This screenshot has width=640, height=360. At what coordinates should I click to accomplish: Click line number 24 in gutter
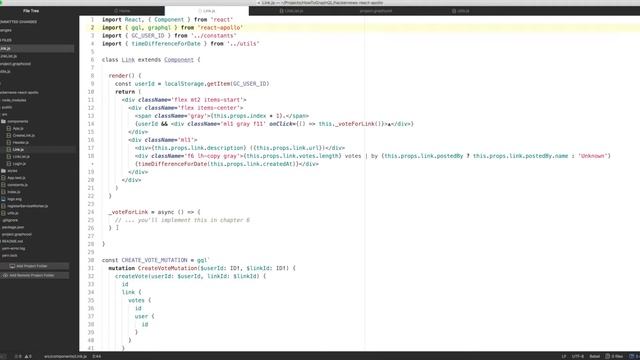91,212
